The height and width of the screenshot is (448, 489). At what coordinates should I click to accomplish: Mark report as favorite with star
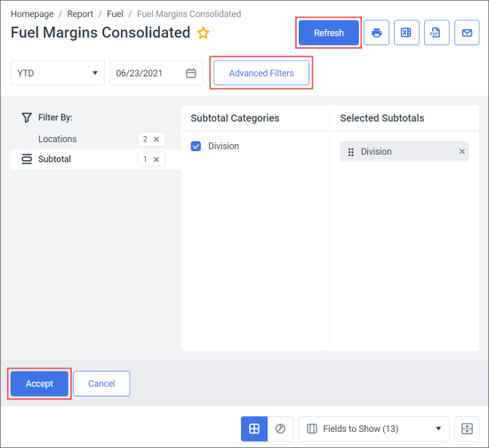204,33
